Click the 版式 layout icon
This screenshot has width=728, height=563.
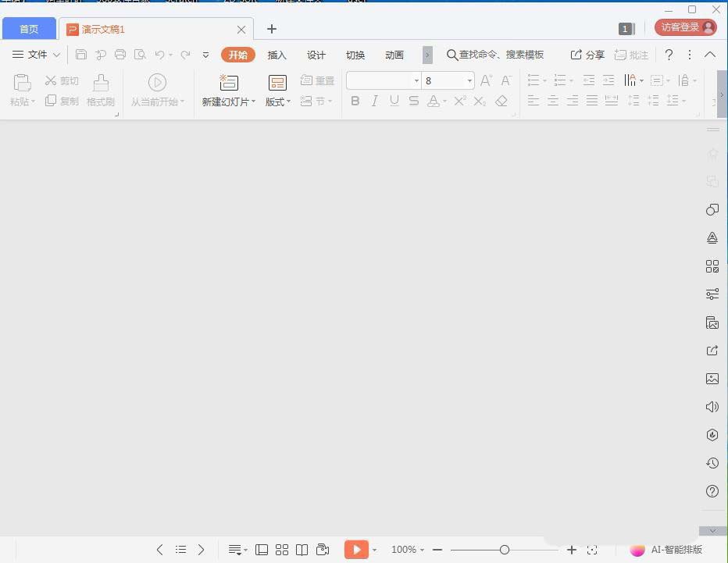click(x=277, y=83)
